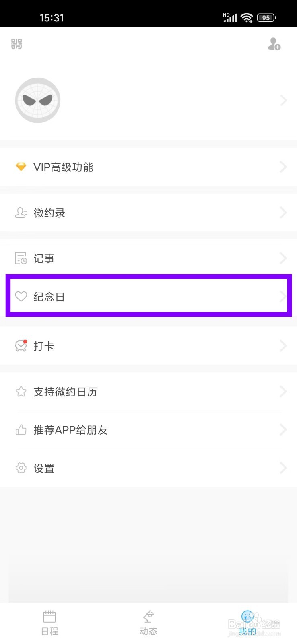Tap the thumbs-up recommend icon
This screenshot has width=297, height=644.
coord(21,429)
